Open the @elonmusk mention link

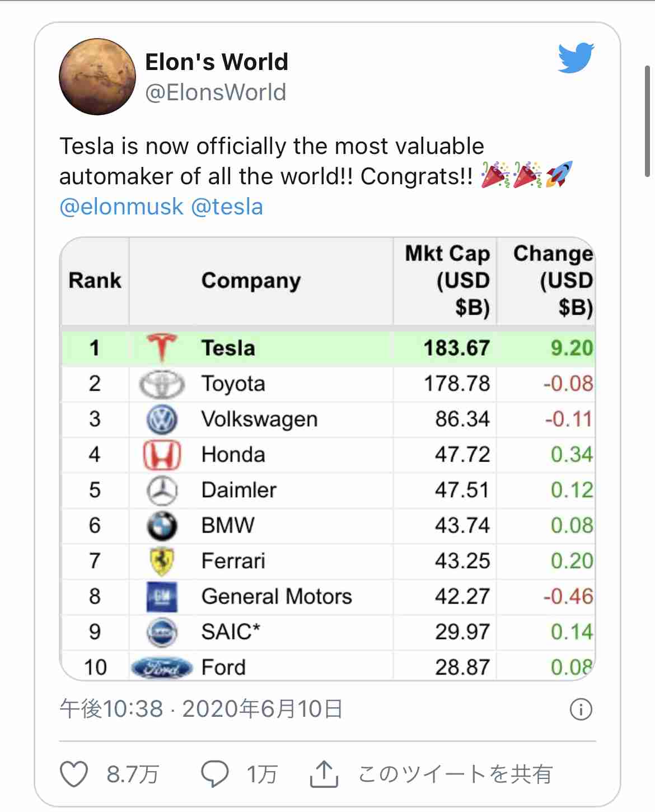121,207
